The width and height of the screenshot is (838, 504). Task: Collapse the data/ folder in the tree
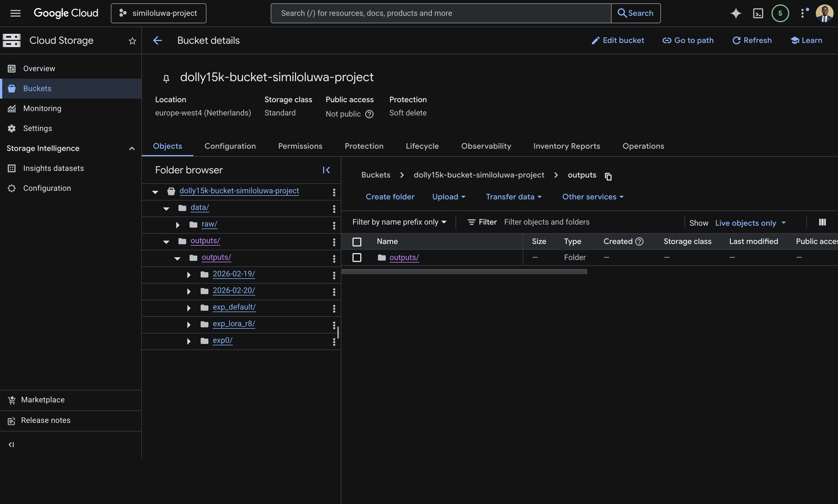pyautogui.click(x=166, y=208)
